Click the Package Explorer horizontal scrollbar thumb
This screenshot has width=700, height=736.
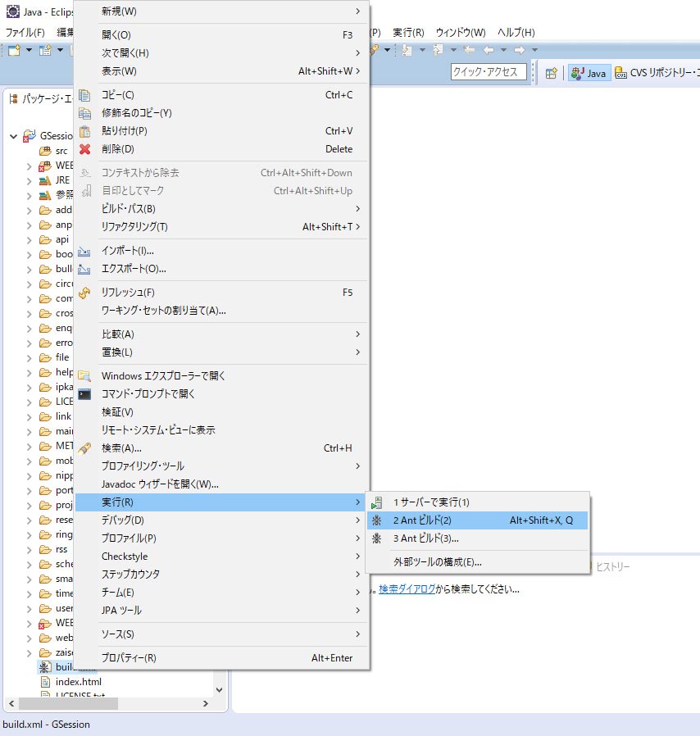tap(68, 703)
